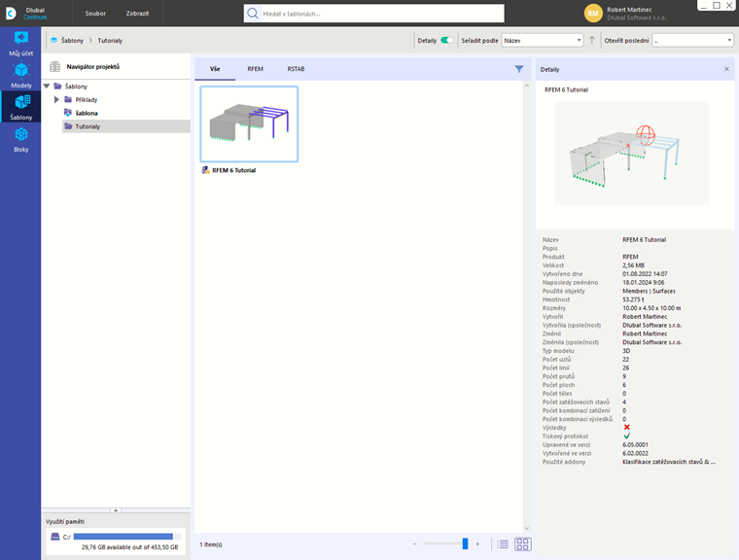Screen dimensions: 739x560
Task: Click the Detaily model preview image
Action: tap(631, 153)
